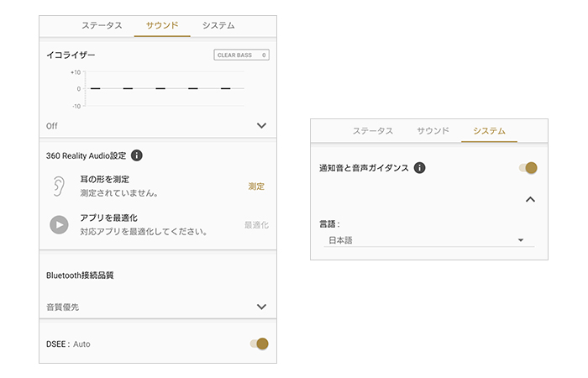The image size is (588, 378).
Task: Click the ear shape measurement icon
Action: [x=58, y=186]
